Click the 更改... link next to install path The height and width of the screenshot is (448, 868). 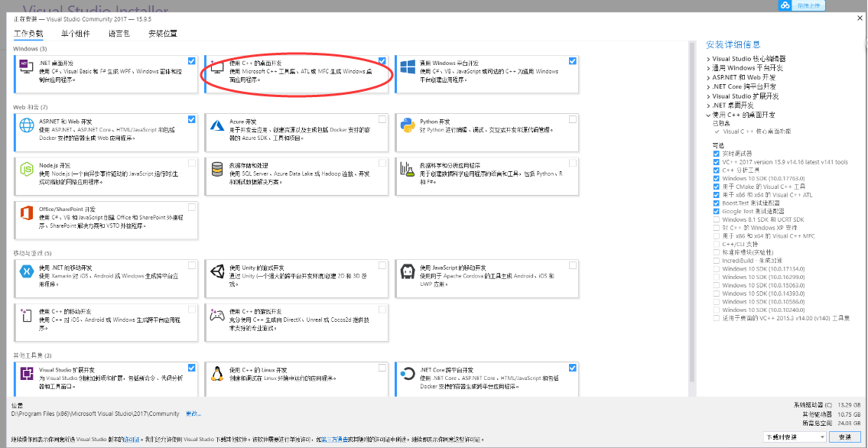click(x=193, y=413)
